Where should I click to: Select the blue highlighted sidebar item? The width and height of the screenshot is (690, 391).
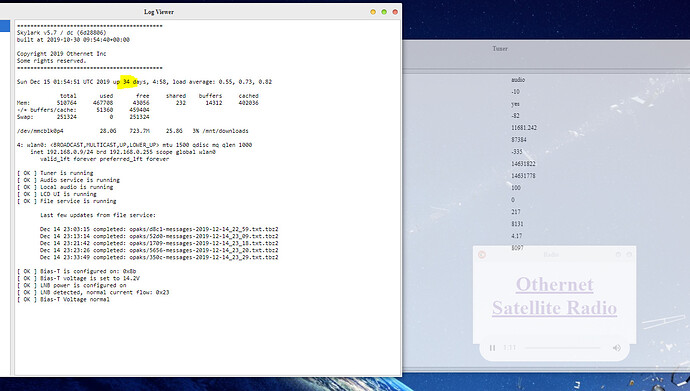[x=5, y=26]
